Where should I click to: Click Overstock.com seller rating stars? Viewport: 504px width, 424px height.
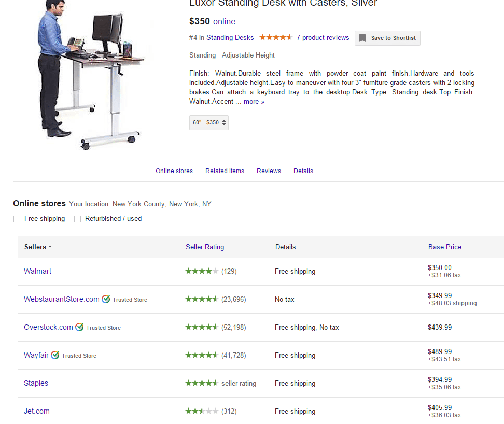(202, 327)
